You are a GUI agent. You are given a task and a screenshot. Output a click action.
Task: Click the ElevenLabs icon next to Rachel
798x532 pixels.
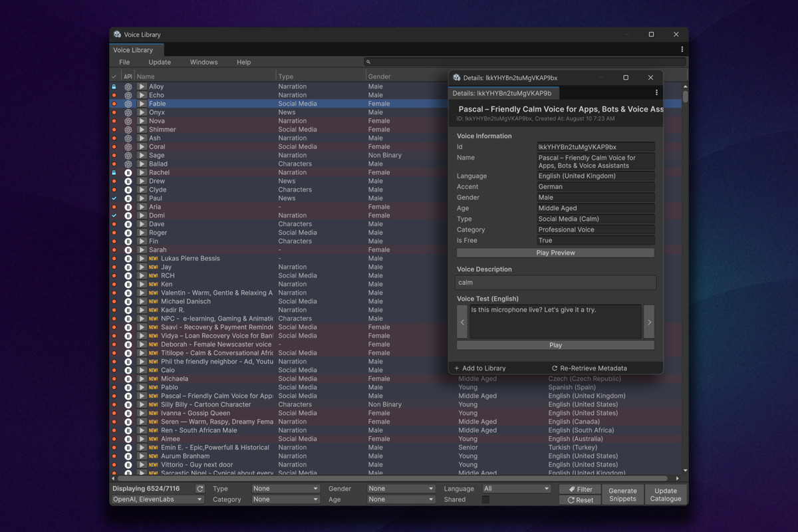point(129,172)
